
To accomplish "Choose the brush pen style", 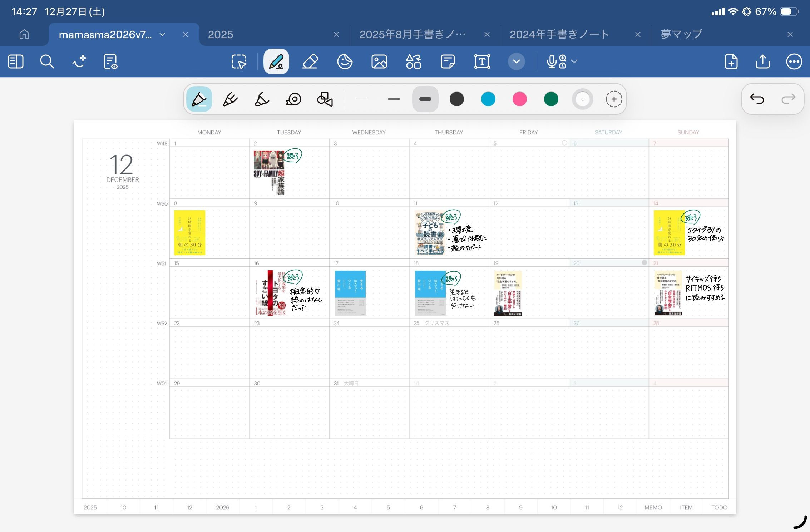I will (262, 99).
